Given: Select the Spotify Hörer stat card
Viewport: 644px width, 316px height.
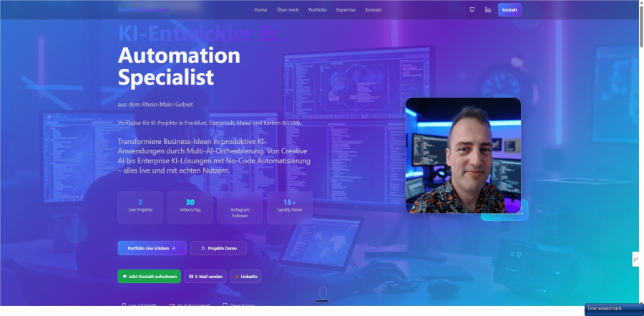Looking at the screenshot, I should tap(290, 207).
